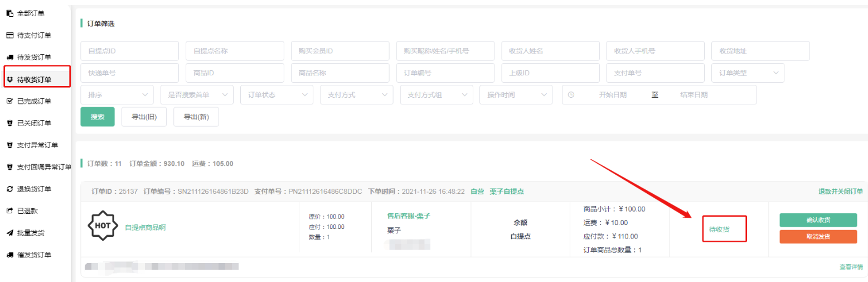Open 待收货订单 in the sidebar
This screenshot has height=282, width=868.
(x=34, y=79)
